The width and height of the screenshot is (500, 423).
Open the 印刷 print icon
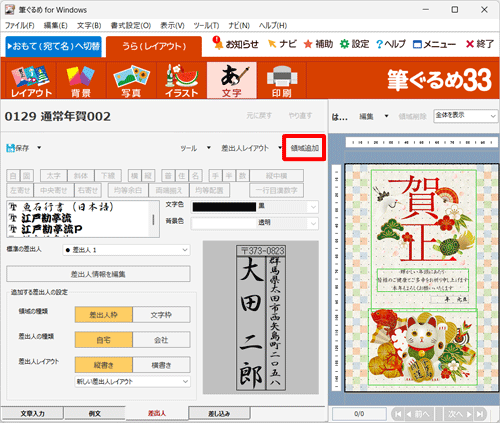282,80
